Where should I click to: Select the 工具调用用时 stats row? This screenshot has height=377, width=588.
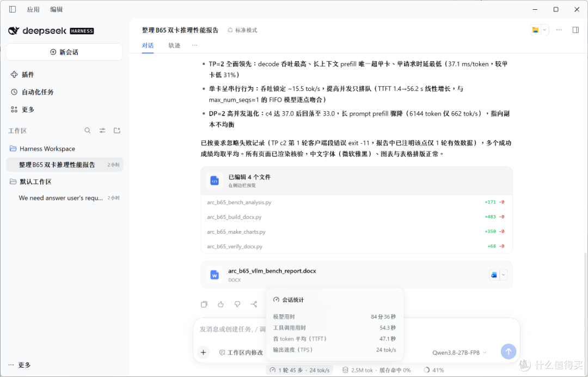pyautogui.click(x=334, y=327)
